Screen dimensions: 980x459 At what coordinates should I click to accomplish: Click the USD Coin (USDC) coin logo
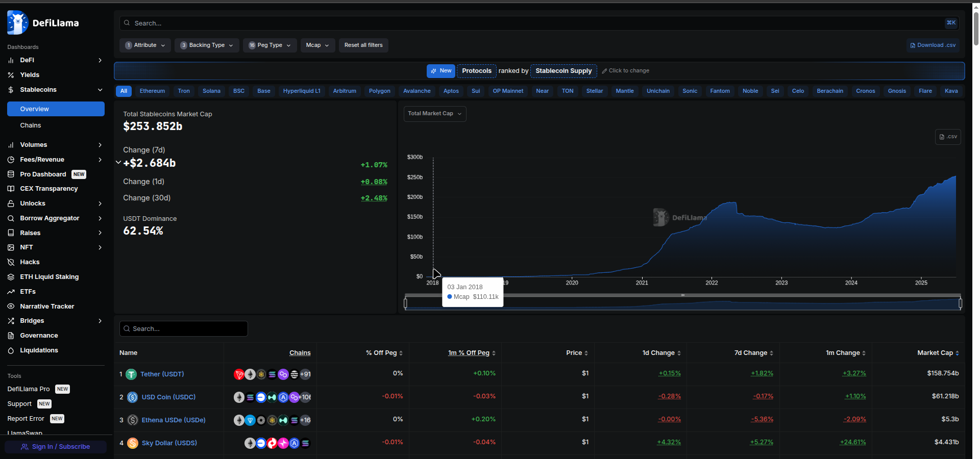133,397
